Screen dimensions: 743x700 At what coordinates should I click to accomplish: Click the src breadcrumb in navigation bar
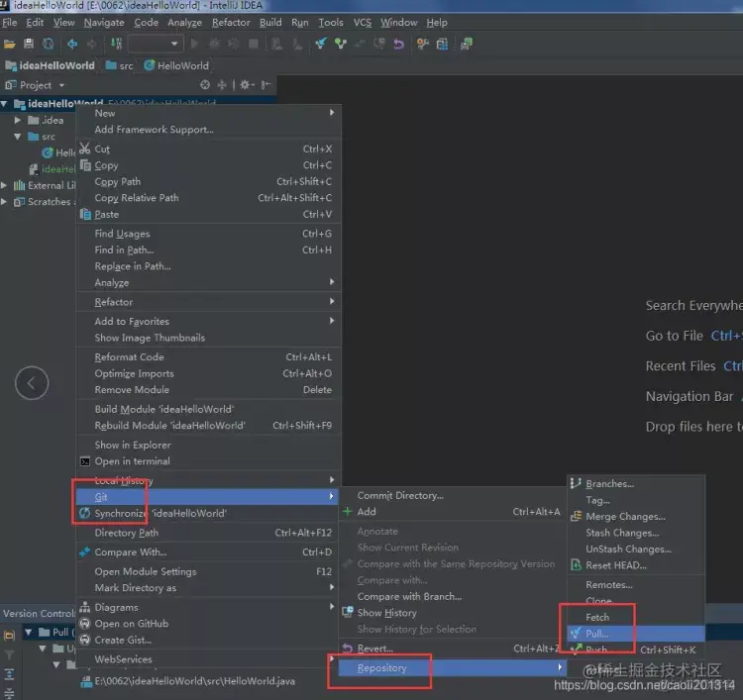(120, 65)
